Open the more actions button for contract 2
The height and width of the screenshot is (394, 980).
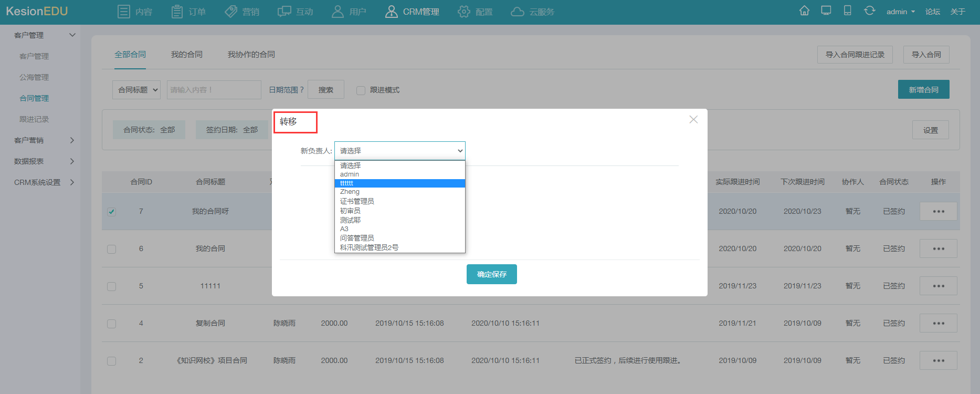point(939,360)
